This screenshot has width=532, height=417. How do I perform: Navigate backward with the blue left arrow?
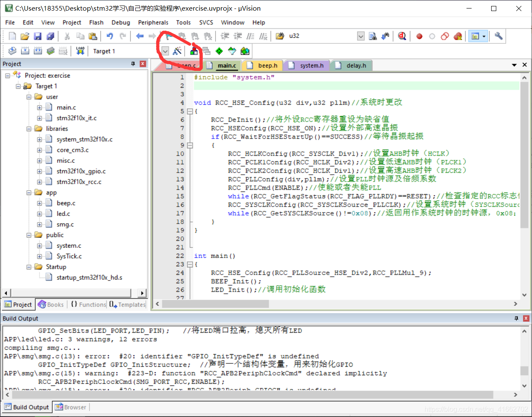pos(140,36)
